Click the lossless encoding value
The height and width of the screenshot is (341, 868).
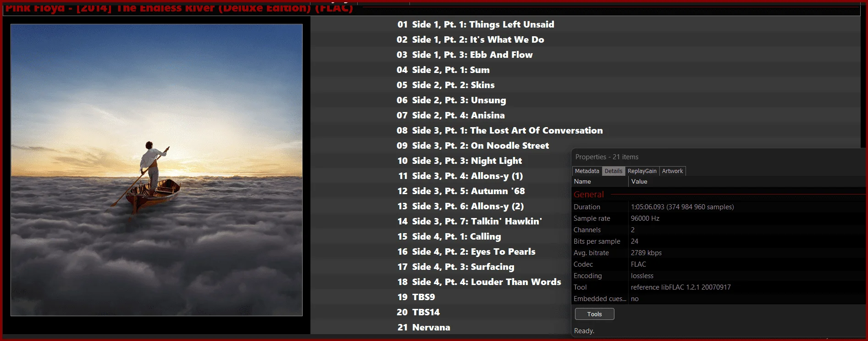point(642,276)
